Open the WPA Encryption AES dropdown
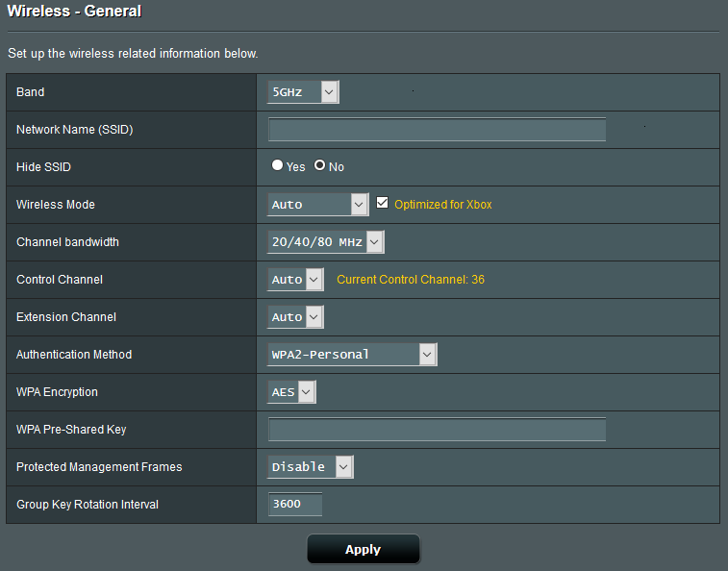The height and width of the screenshot is (571, 728). click(291, 392)
